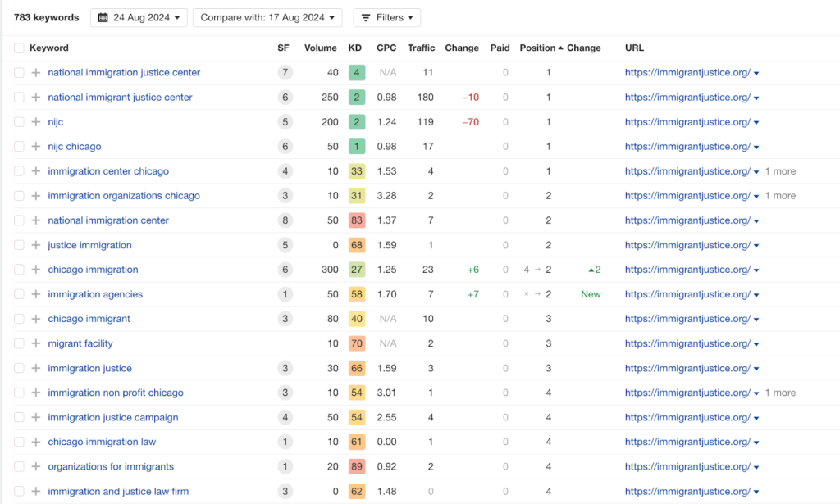This screenshot has width=840, height=504.
Task: Open 'Compare with: 17 Aug 2024' dropdown
Action: click(267, 17)
